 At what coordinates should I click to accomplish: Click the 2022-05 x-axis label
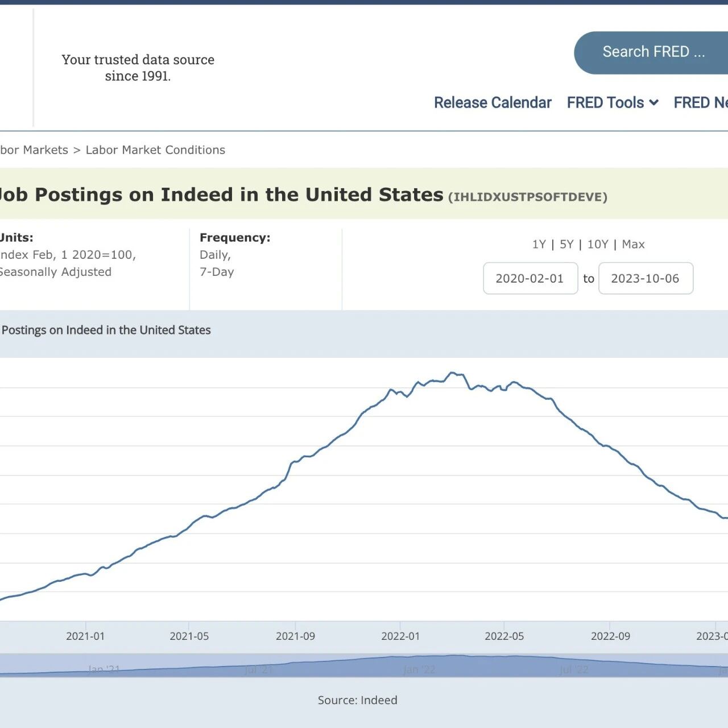(504, 636)
